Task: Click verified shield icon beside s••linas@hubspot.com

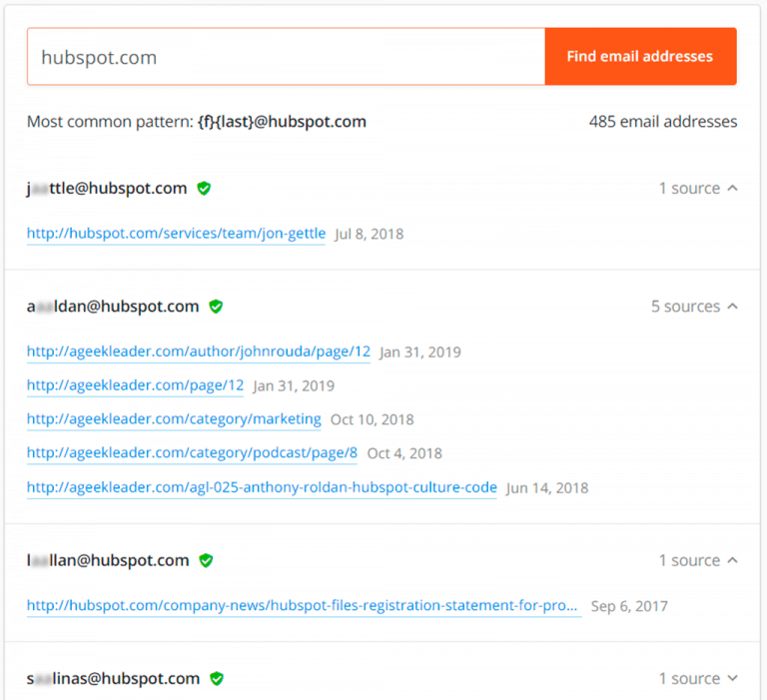Action: (217, 678)
